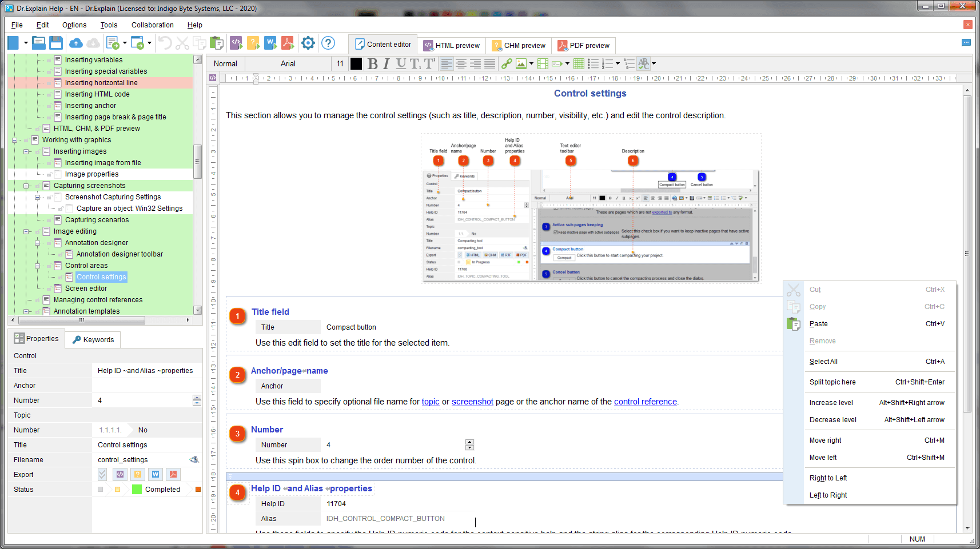Viewport: 980px width, 549px height.
Task: Toggle Word export in Properties panel
Action: pos(156,474)
